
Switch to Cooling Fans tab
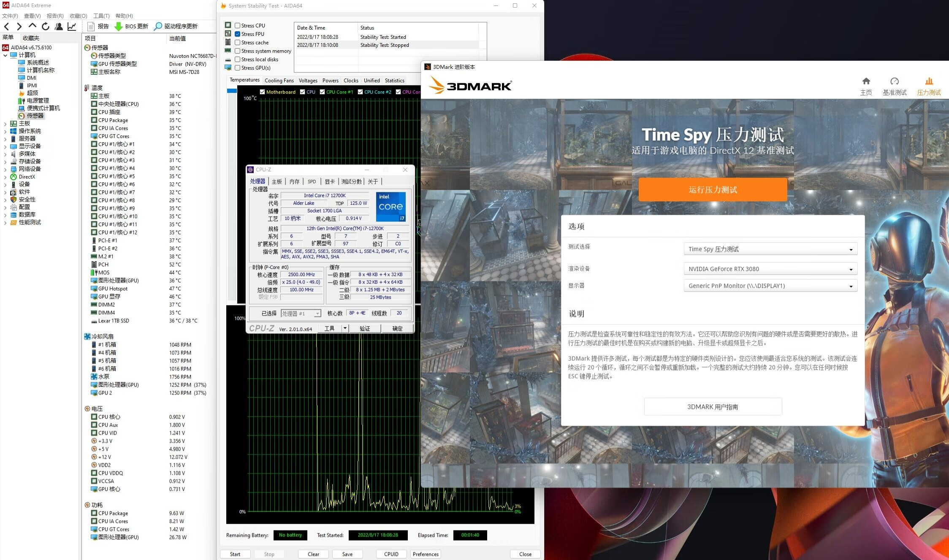pyautogui.click(x=279, y=81)
